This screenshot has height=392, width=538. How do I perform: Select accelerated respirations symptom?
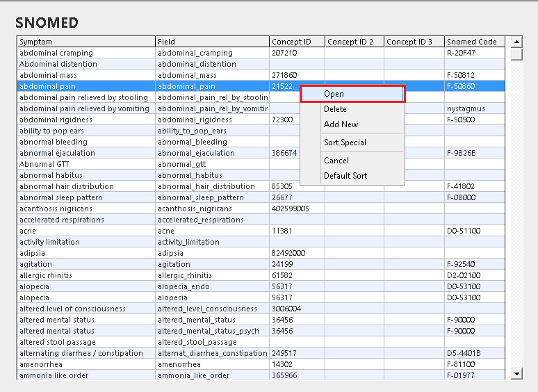point(86,220)
